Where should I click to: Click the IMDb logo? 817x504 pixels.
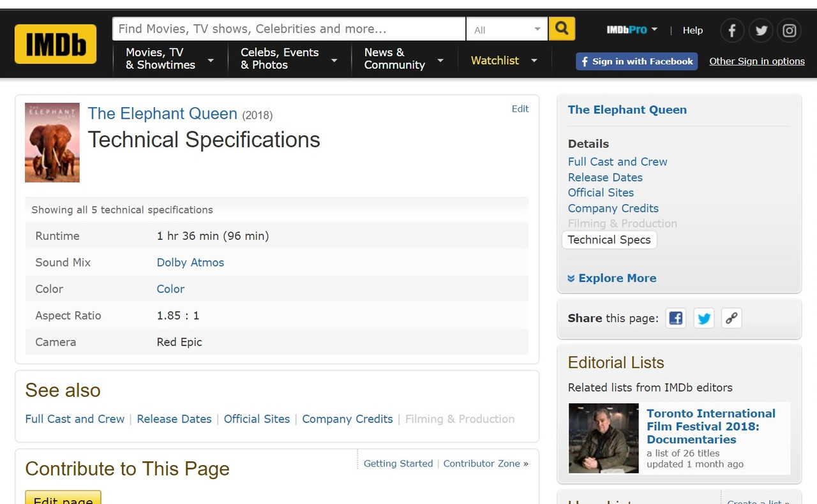coord(56,44)
